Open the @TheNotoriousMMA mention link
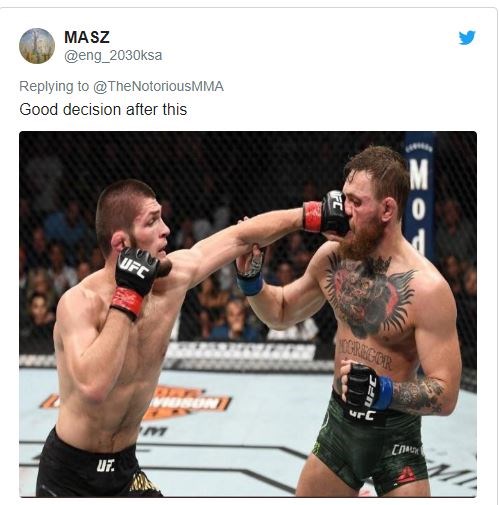Screen dimensions: 499x505 click(x=158, y=86)
